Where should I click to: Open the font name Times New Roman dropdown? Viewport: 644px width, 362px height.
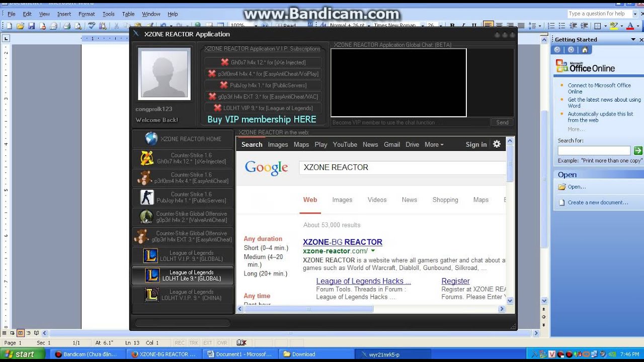(423, 25)
